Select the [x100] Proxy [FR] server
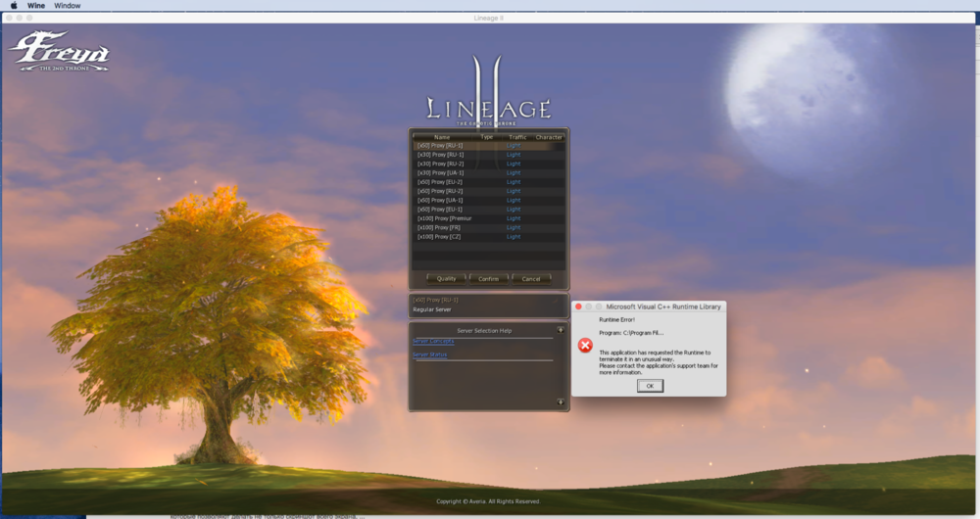 click(x=439, y=227)
